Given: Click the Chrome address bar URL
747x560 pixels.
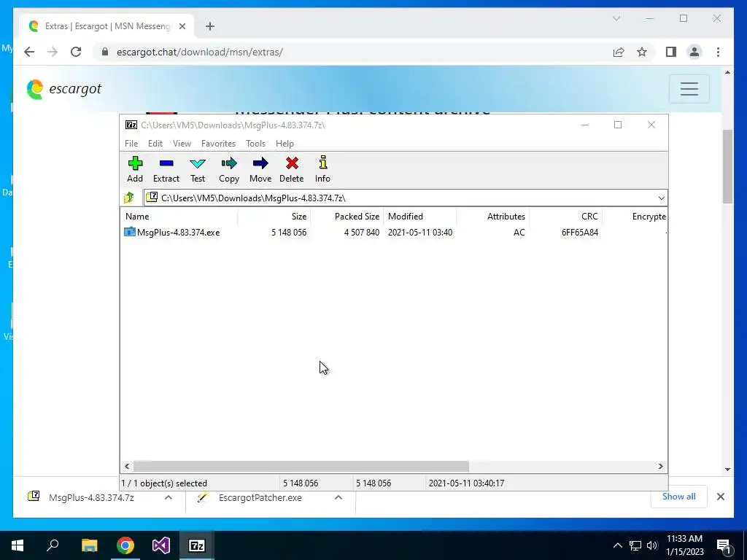Looking at the screenshot, I should (200, 52).
